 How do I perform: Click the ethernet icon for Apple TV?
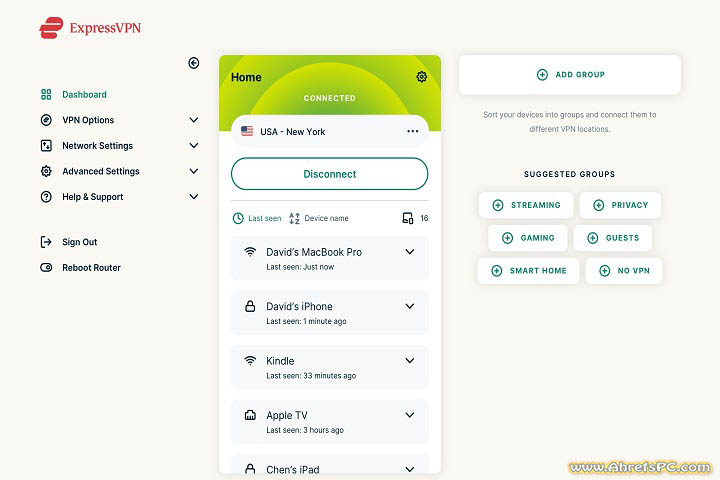coord(250,415)
